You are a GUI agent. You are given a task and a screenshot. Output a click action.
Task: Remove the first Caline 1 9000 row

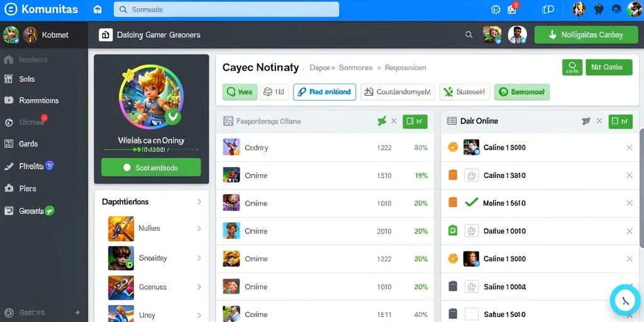point(629,147)
